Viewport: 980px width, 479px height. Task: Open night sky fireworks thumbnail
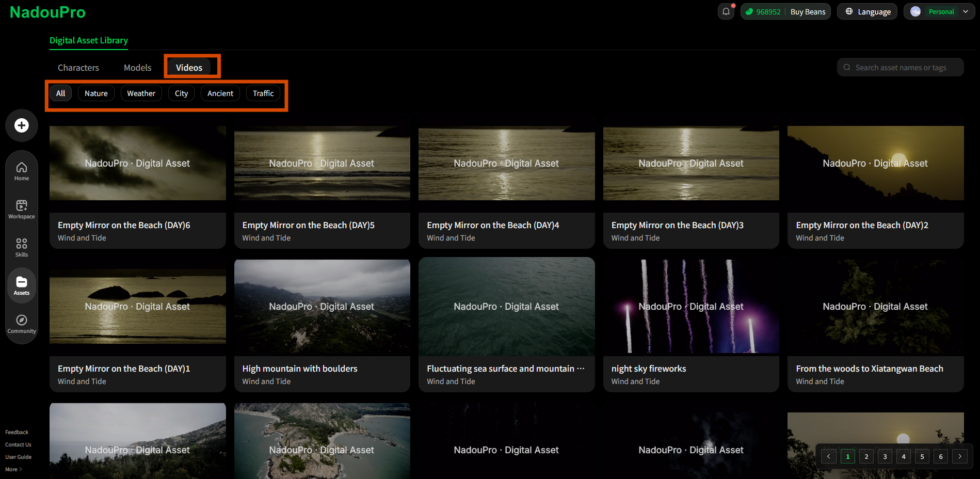point(691,307)
